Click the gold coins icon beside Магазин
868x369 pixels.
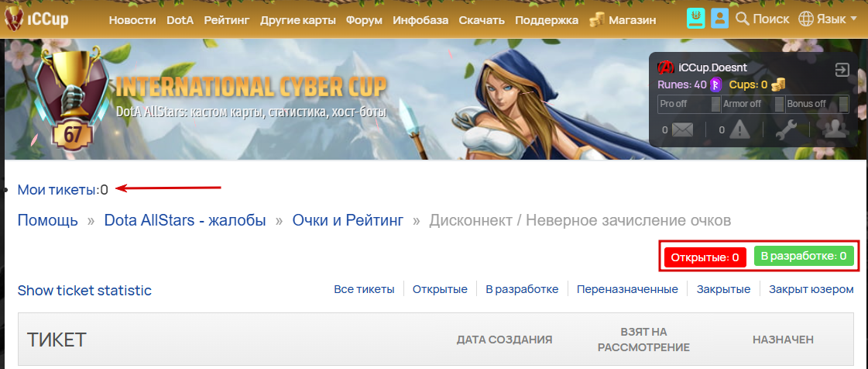point(597,20)
